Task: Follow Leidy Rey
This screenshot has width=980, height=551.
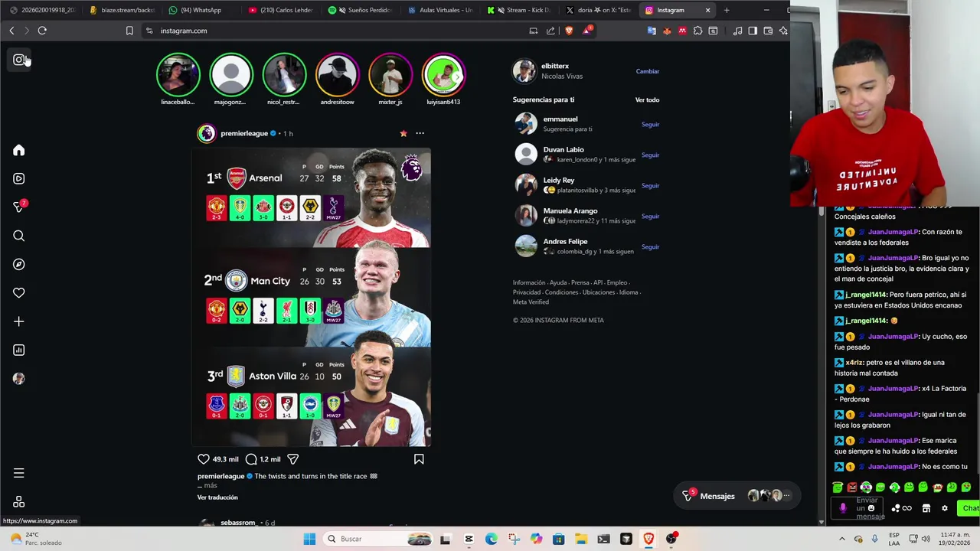Action: tap(650, 185)
